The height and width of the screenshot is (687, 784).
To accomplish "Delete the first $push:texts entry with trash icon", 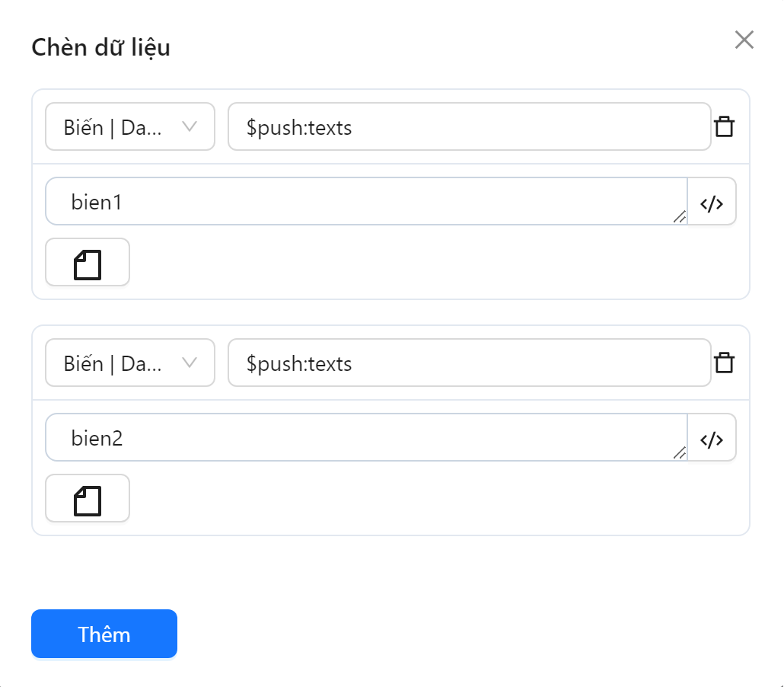I will [725, 126].
